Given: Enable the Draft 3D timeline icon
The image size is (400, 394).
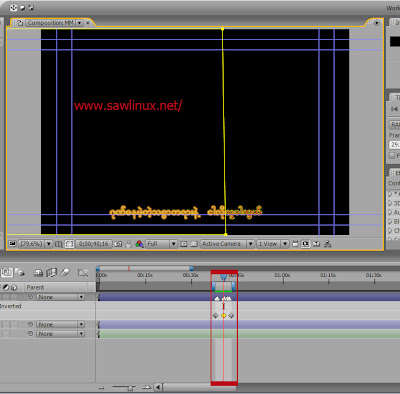Looking at the screenshot, I should 20,273.
